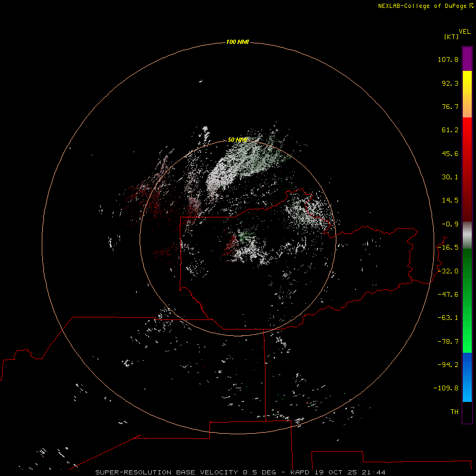Click the VEL legend title

click(x=465, y=32)
